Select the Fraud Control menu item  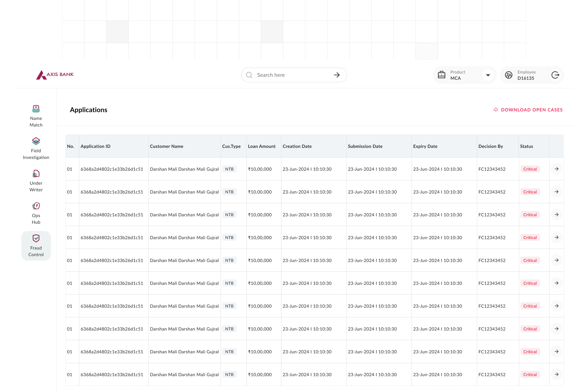tap(36, 246)
